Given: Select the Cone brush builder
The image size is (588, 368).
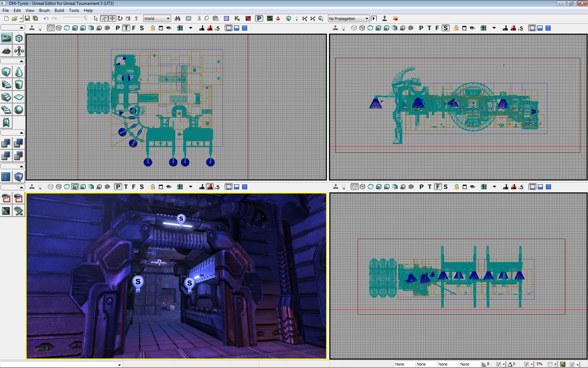Looking at the screenshot, I should pyautogui.click(x=19, y=72).
